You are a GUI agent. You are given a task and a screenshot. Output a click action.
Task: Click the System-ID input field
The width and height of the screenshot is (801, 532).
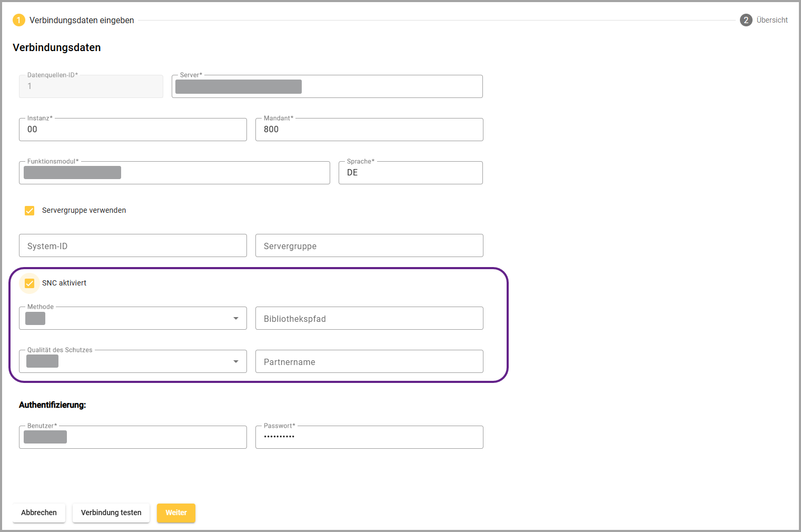coord(133,246)
